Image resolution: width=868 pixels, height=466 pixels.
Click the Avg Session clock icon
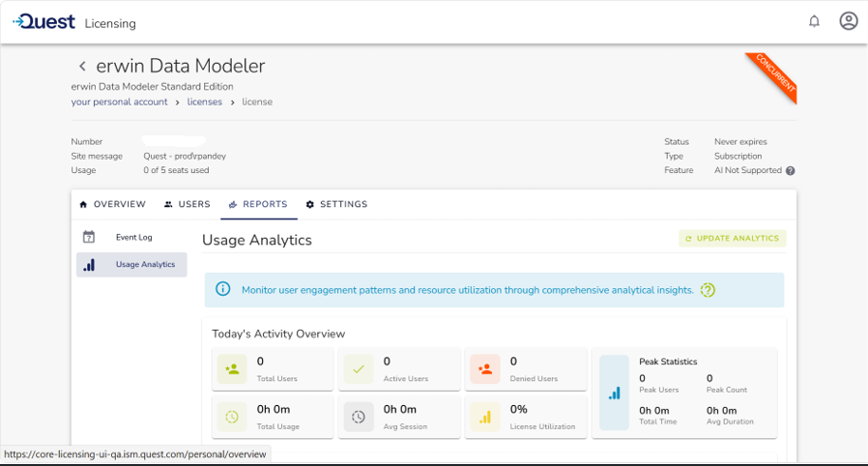tap(359, 417)
